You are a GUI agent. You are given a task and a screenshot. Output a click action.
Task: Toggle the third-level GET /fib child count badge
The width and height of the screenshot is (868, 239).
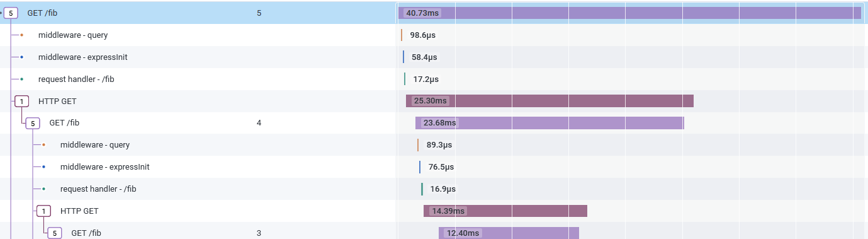55,233
